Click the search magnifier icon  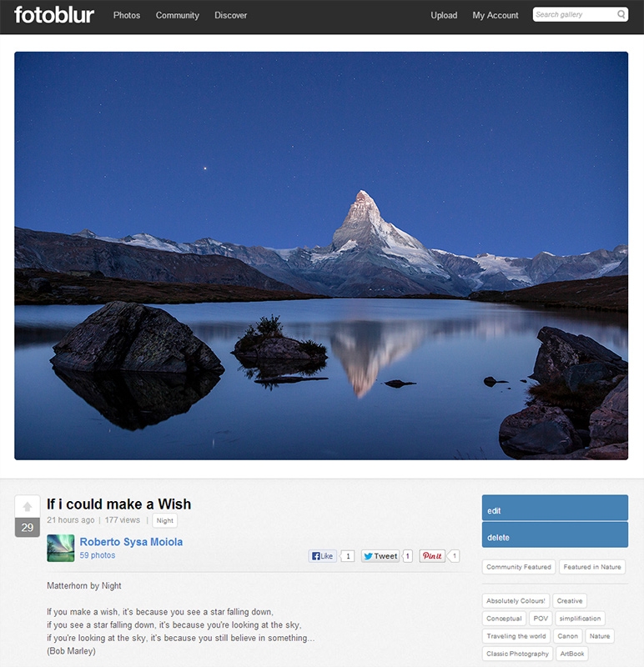pos(621,14)
